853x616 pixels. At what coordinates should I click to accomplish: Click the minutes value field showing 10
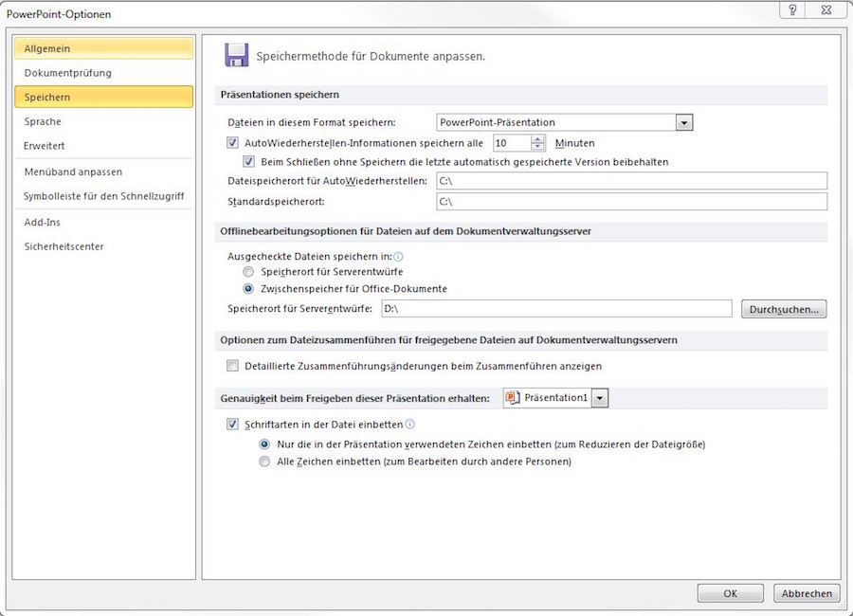[x=512, y=142]
